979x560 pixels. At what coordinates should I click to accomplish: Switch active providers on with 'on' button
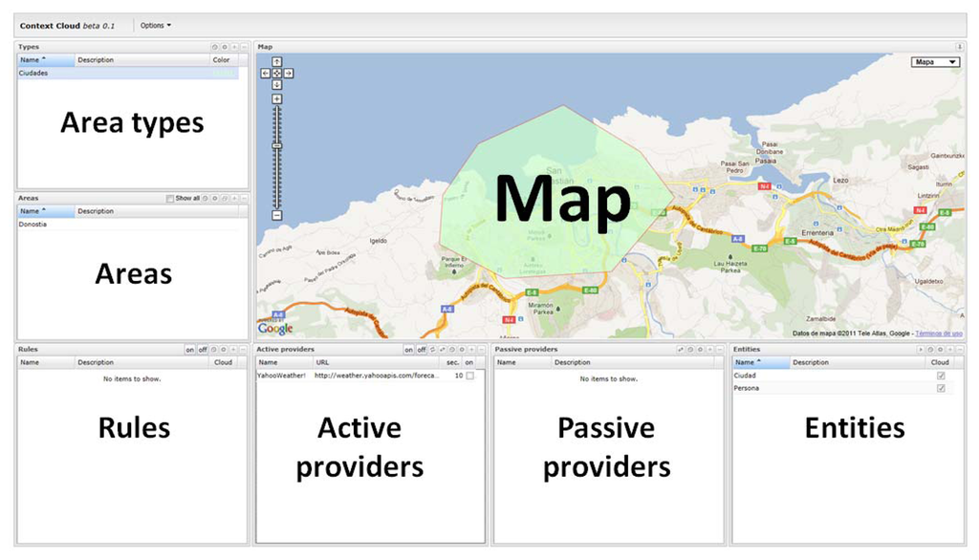(x=408, y=350)
